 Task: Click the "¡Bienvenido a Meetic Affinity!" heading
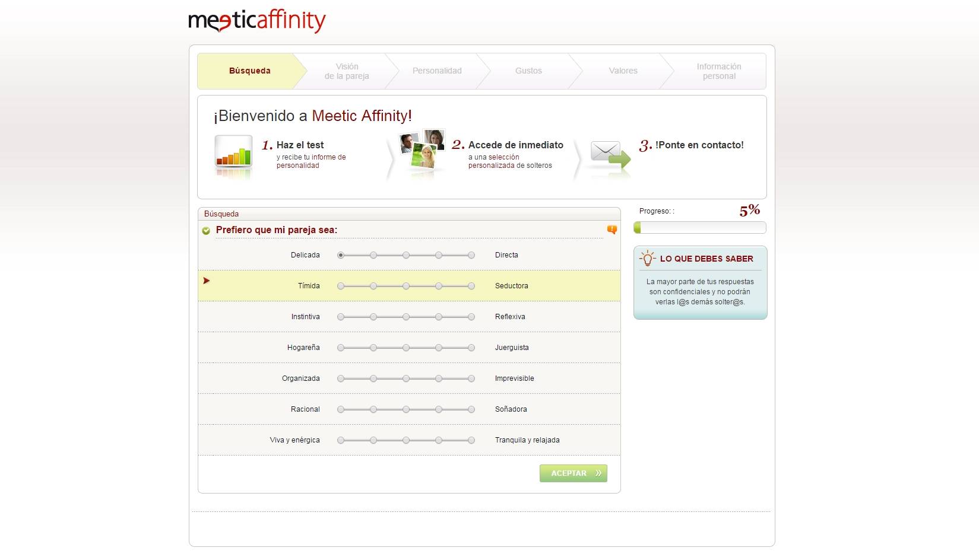[313, 116]
